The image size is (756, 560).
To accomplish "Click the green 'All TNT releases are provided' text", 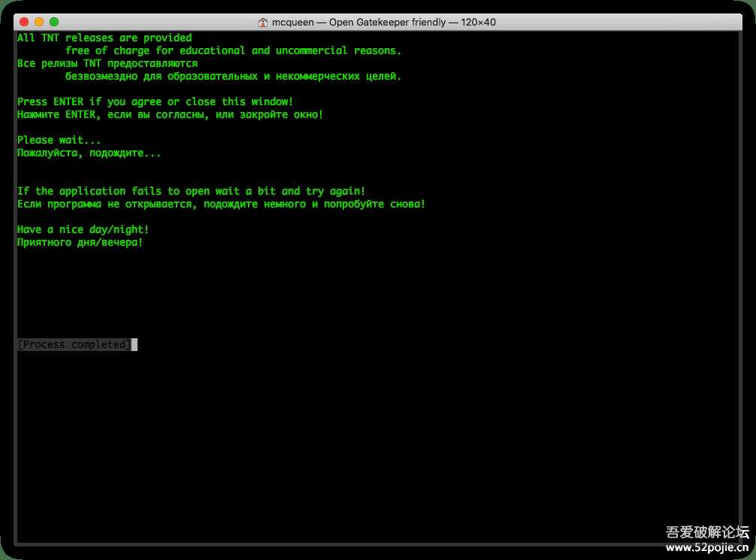I will [104, 37].
